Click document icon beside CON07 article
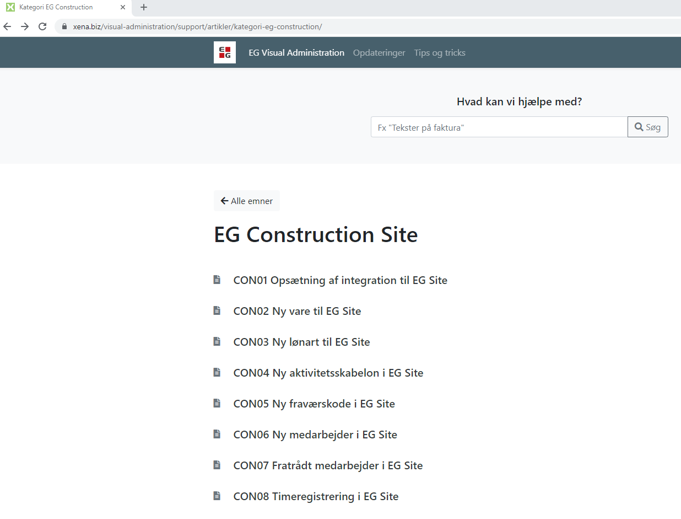This screenshot has width=681, height=519. pos(217,465)
